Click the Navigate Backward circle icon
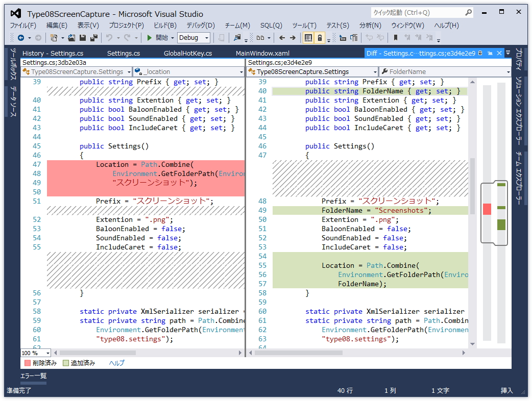The width and height of the screenshot is (532, 401). (x=21, y=38)
